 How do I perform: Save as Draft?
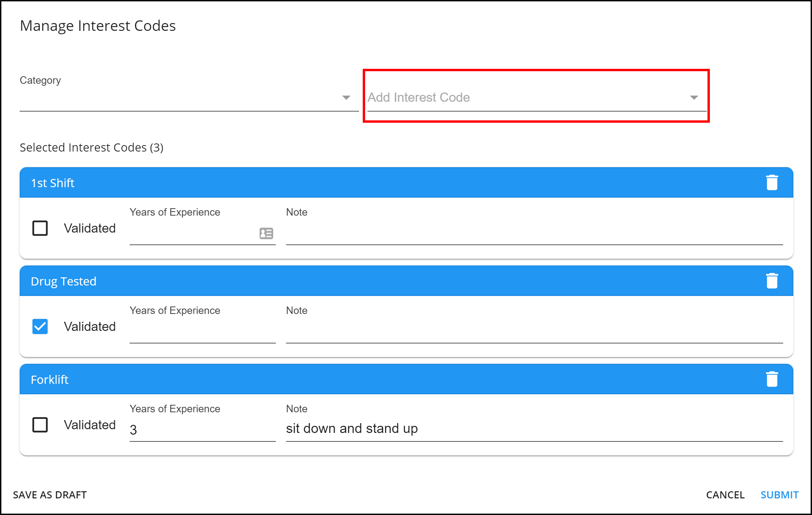coord(50,495)
